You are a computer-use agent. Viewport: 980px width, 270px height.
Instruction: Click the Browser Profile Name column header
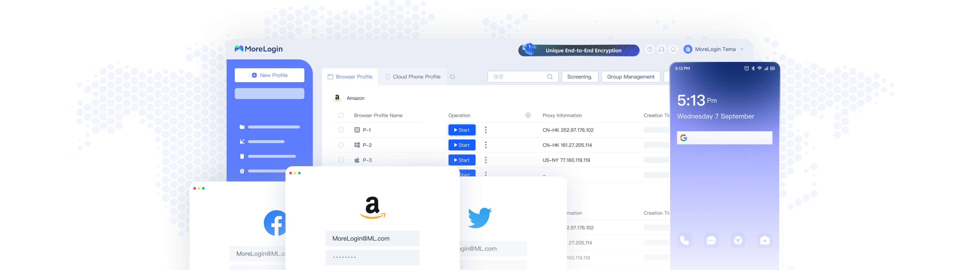[378, 115]
